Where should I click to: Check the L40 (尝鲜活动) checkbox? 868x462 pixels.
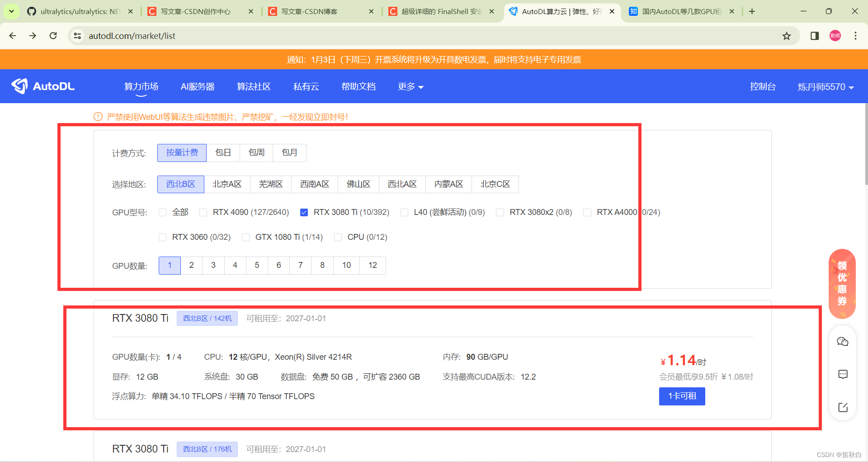tap(404, 212)
